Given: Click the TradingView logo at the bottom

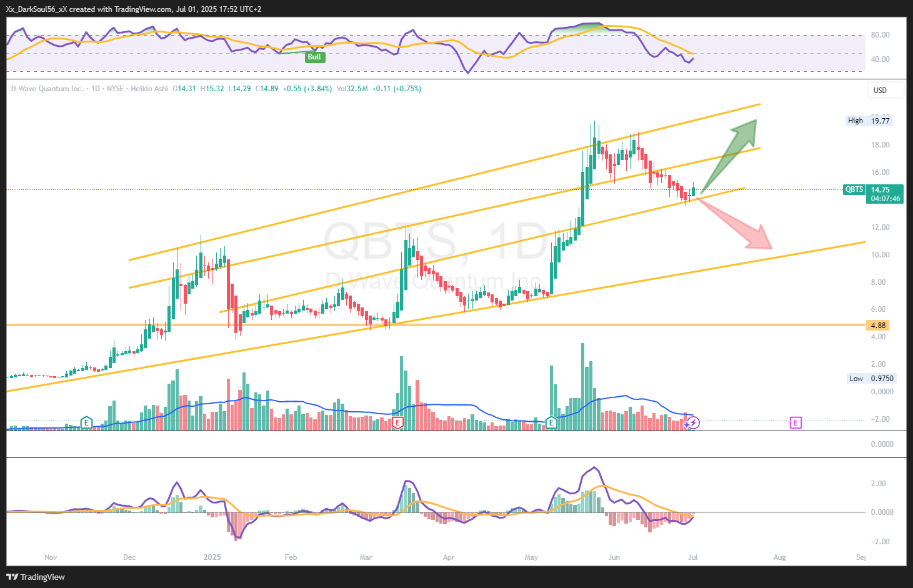Looking at the screenshot, I should tap(36, 577).
